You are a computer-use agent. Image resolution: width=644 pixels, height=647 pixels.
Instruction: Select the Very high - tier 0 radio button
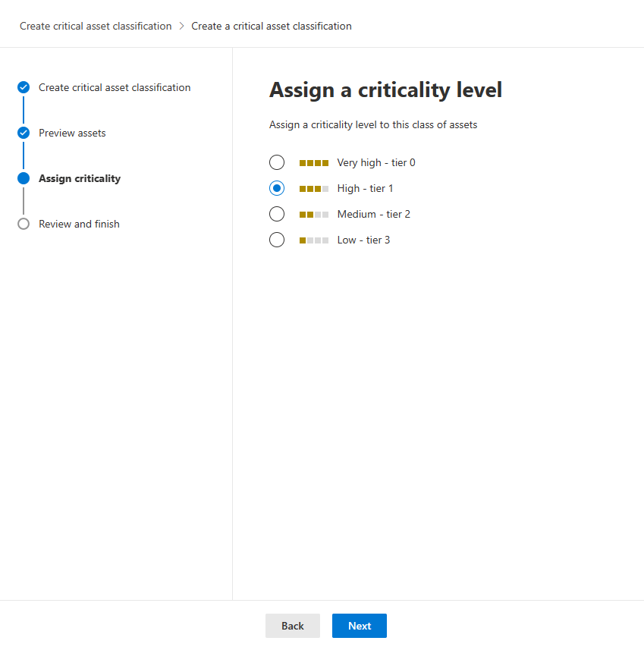[x=276, y=162]
